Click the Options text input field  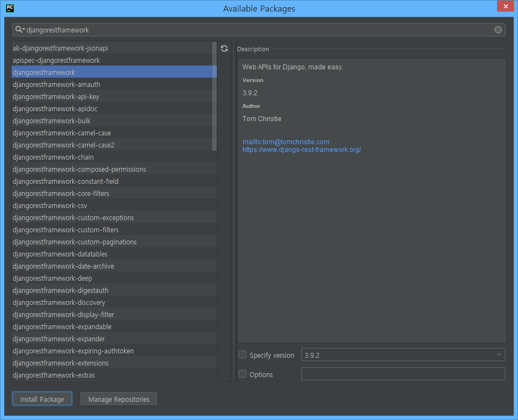point(403,374)
